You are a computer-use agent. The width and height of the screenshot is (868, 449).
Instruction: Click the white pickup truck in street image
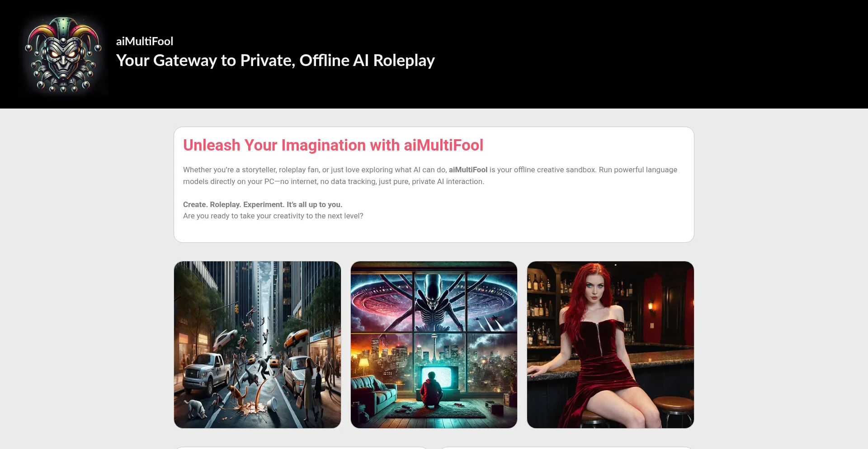tap(206, 373)
